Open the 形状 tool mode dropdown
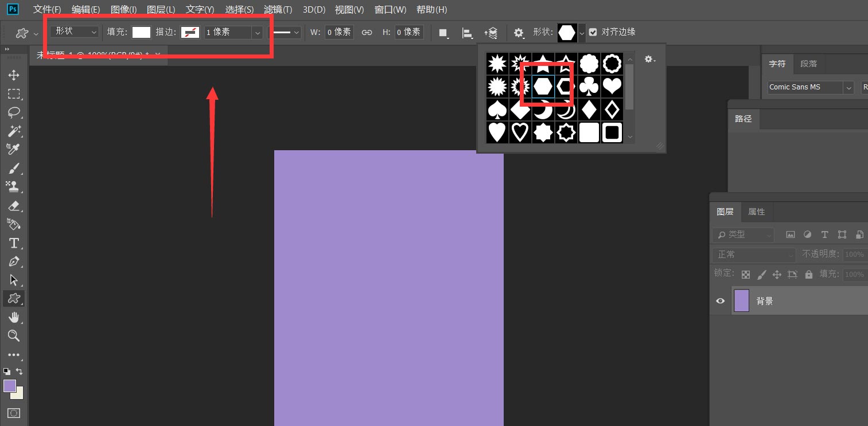The width and height of the screenshot is (868, 426). click(75, 32)
